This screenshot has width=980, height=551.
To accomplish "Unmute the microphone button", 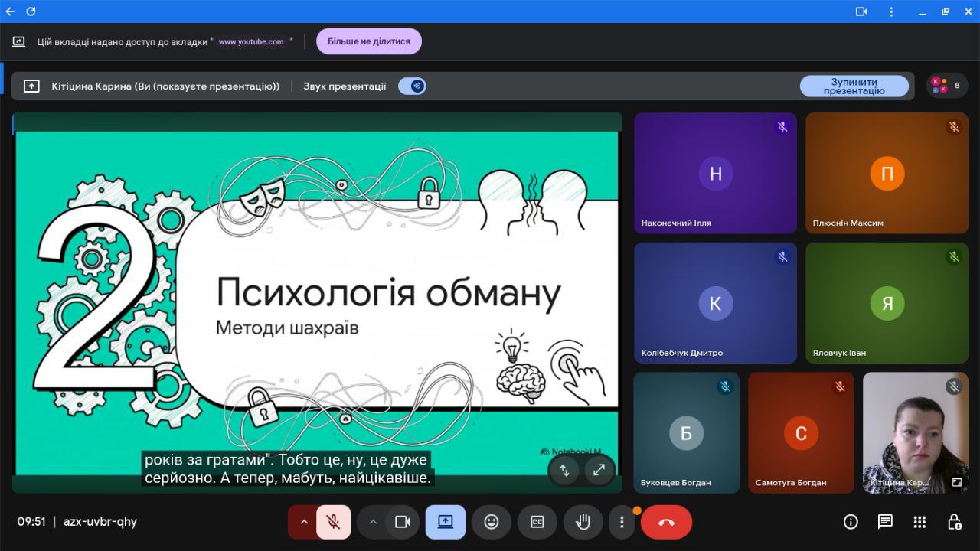I will click(x=333, y=522).
